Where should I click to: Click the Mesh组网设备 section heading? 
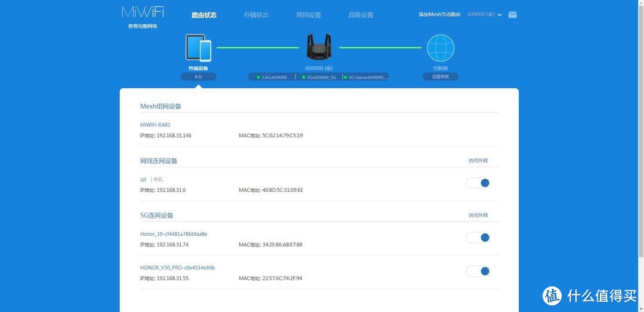(x=160, y=106)
